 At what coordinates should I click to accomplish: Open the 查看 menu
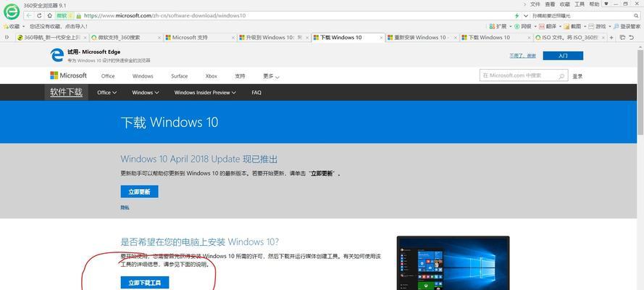click(550, 4)
